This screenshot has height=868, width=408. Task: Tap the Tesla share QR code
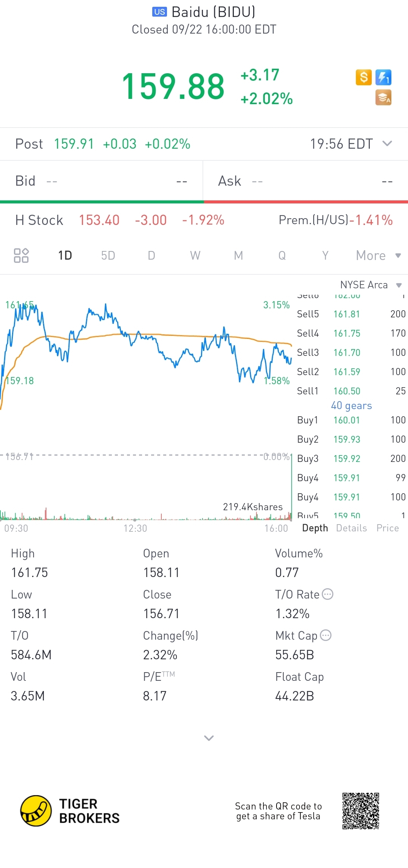[361, 811]
